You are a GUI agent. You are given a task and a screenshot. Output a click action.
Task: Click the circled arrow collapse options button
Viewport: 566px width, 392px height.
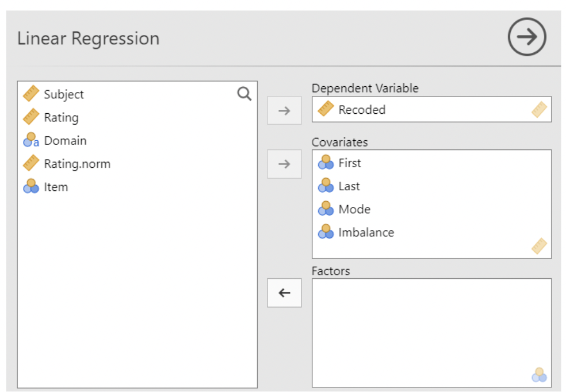526,37
